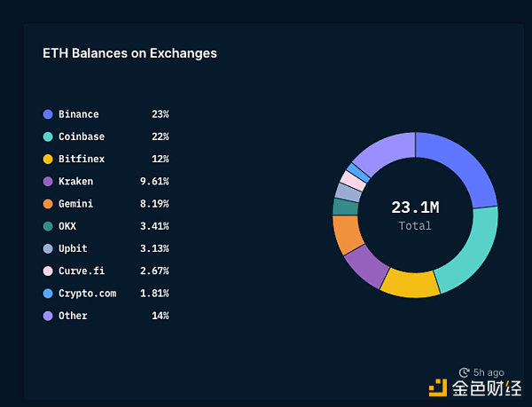Viewport: 532px width, 407px height.
Task: Select the Bitfinex legend label
Action: 82,159
